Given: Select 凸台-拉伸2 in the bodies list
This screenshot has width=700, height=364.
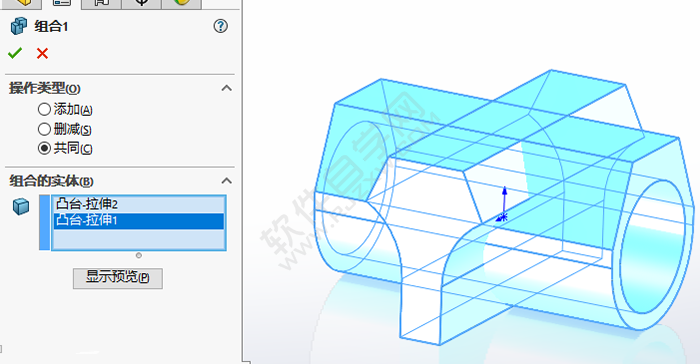Looking at the screenshot, I should point(139,205).
